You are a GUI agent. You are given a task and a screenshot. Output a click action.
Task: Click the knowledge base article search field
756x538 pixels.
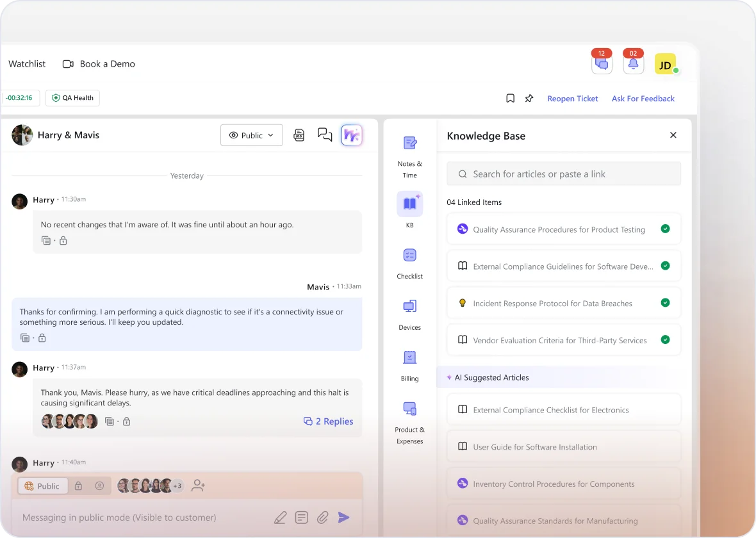point(564,174)
